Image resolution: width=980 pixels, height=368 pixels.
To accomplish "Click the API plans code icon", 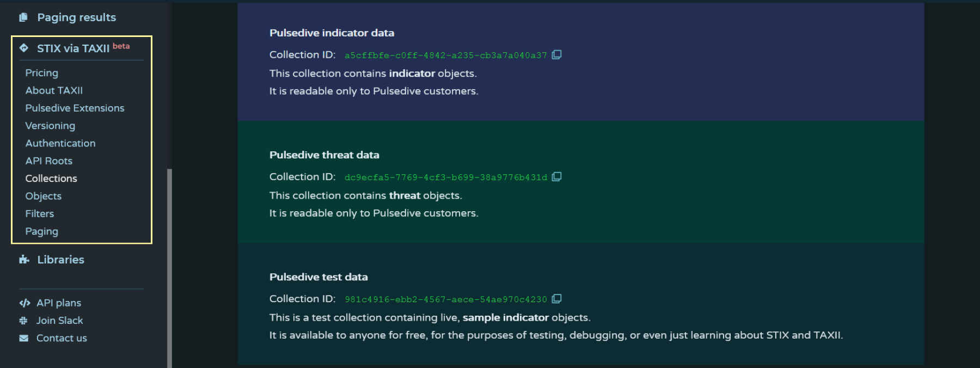I will (x=24, y=303).
